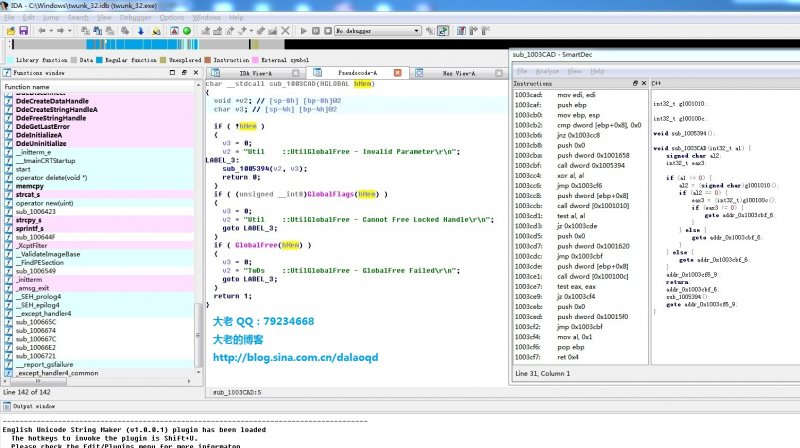Switch to the IDA View-A tab
The width and height of the screenshot is (800, 448).
point(256,73)
